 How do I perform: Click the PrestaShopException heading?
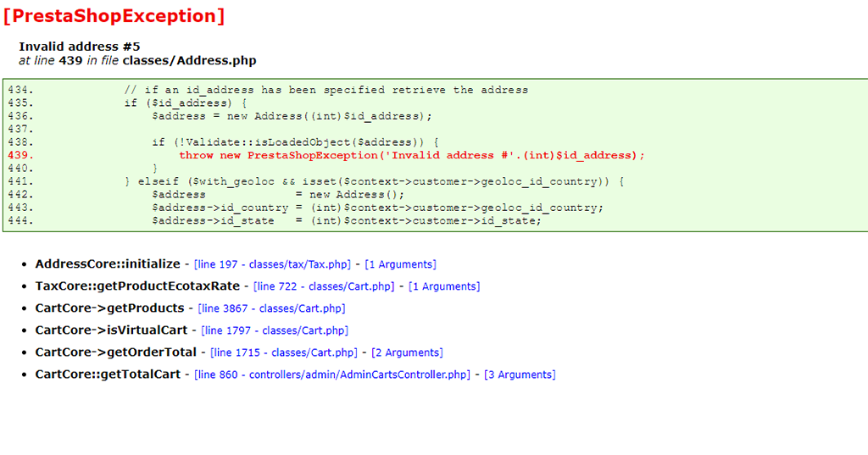[114, 16]
